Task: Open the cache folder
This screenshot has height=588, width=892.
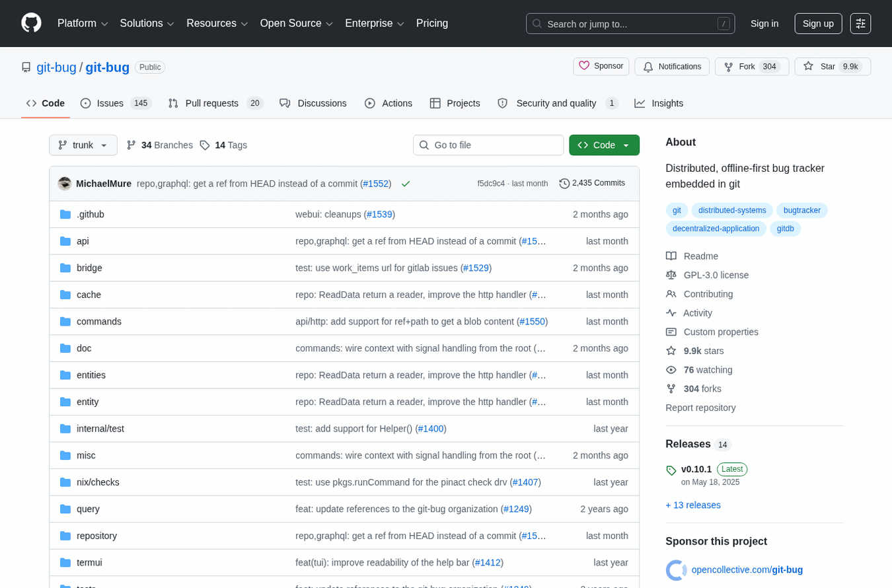Action: coord(89,295)
